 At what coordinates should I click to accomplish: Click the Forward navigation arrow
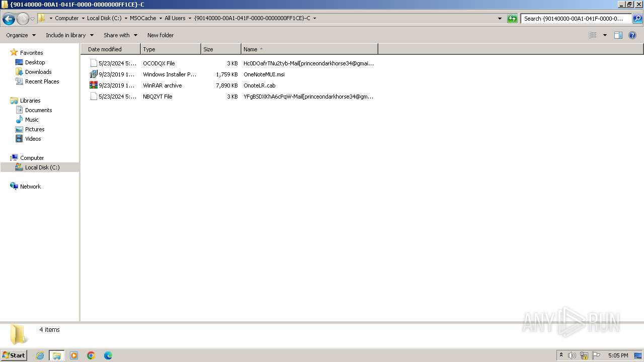click(23, 19)
